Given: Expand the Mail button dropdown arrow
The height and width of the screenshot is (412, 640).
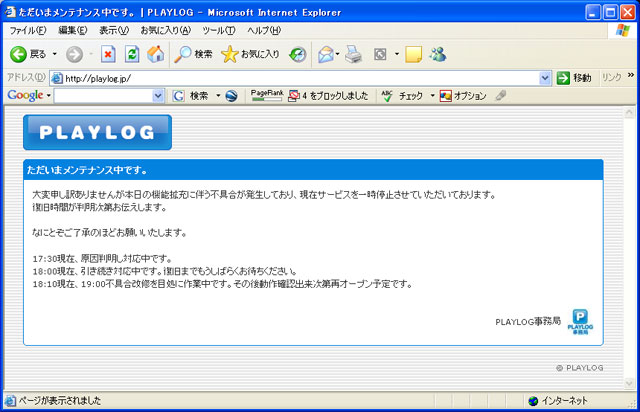Looking at the screenshot, I should pyautogui.click(x=338, y=54).
